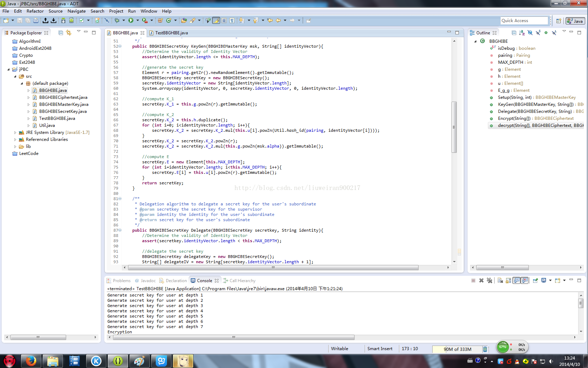The width and height of the screenshot is (588, 368).
Task: Click the New Java Class icon
Action: click(x=169, y=21)
